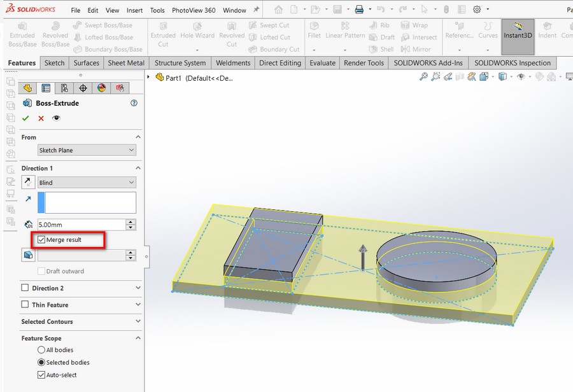Viewport: 573px width, 392px height.
Task: Click the Wrap button
Action: point(414,25)
